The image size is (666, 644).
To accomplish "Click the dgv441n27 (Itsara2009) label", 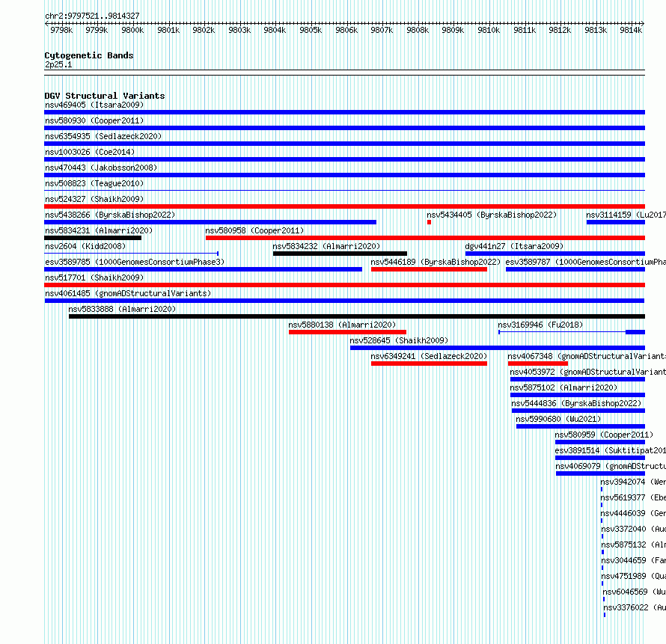I will [514, 246].
